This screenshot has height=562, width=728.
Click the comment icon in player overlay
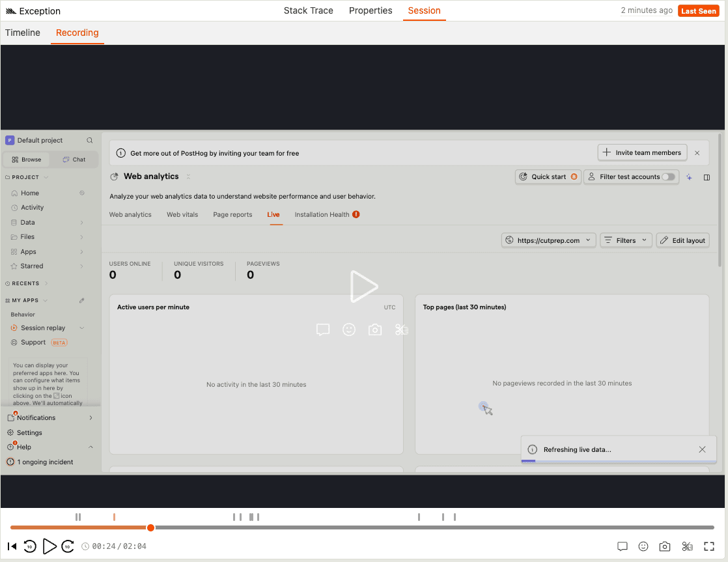323,330
